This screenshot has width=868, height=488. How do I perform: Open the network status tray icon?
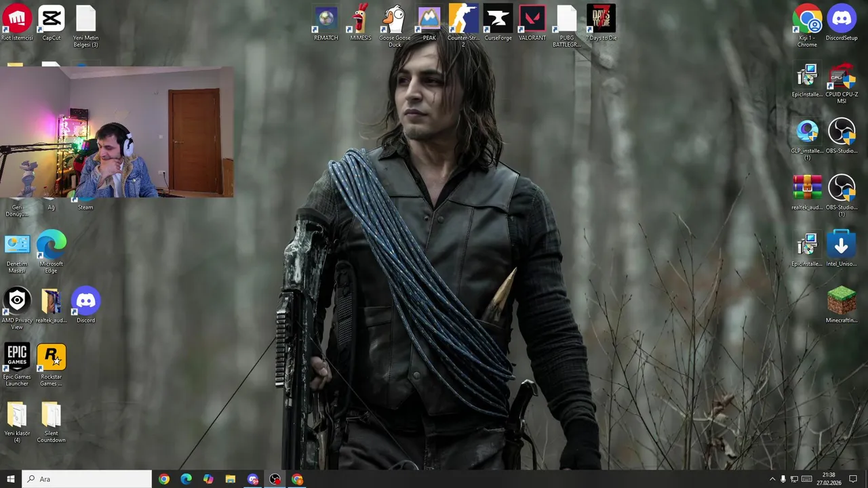[794, 479]
